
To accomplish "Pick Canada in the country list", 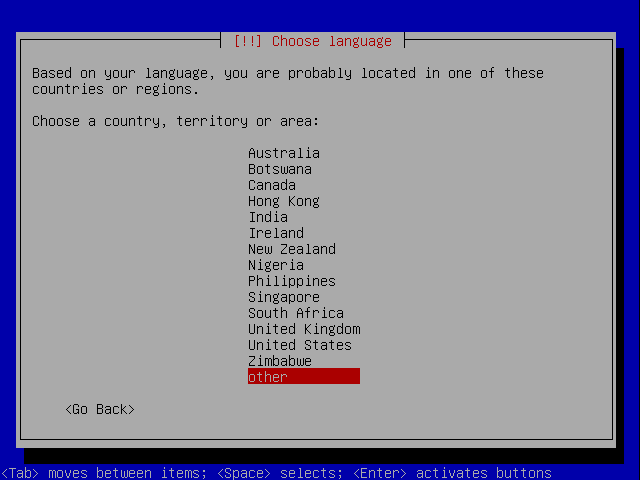I will pyautogui.click(x=272, y=185).
